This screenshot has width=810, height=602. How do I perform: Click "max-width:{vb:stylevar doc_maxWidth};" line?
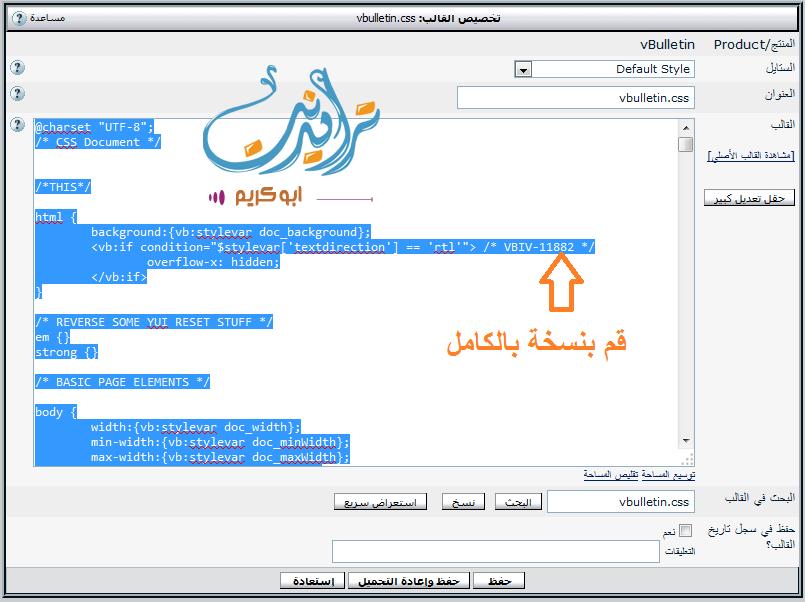coord(220,457)
